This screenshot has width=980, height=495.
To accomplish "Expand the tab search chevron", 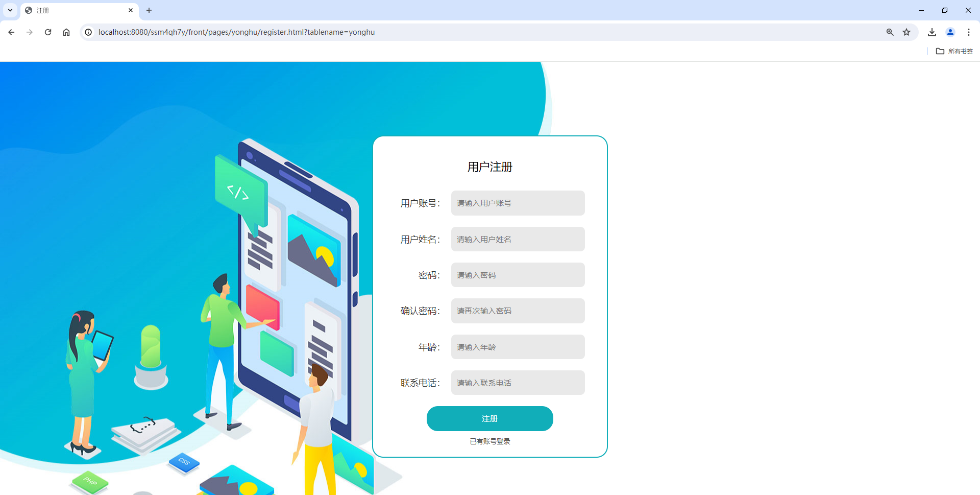I will point(10,10).
